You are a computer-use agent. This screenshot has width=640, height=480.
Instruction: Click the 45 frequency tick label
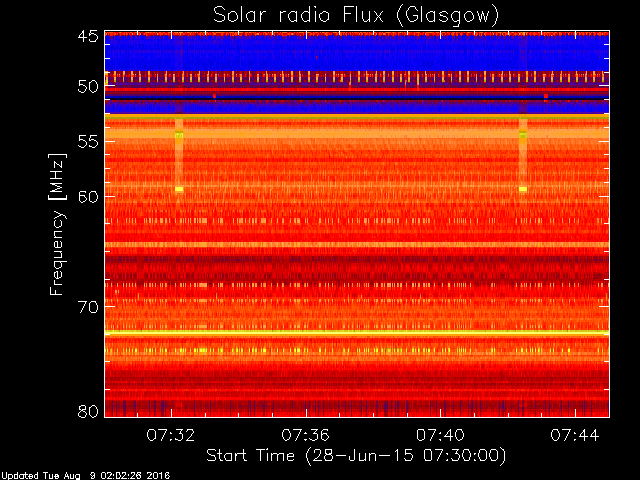coord(88,37)
